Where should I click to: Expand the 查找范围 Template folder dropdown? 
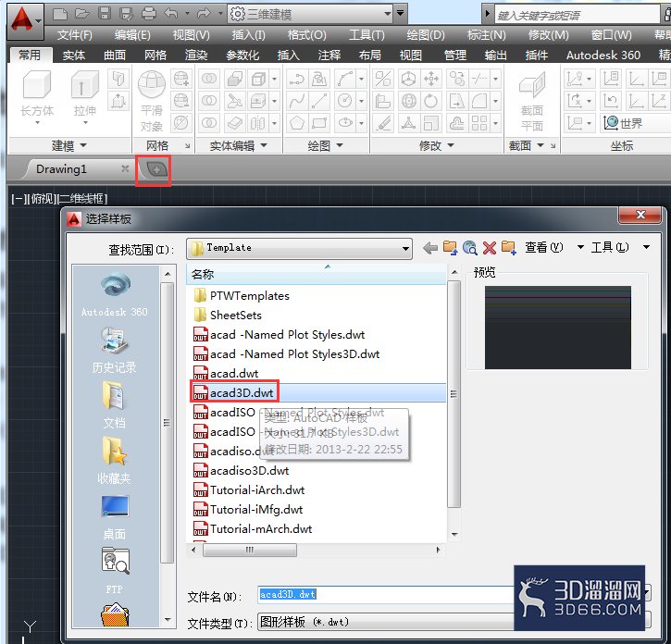405,248
